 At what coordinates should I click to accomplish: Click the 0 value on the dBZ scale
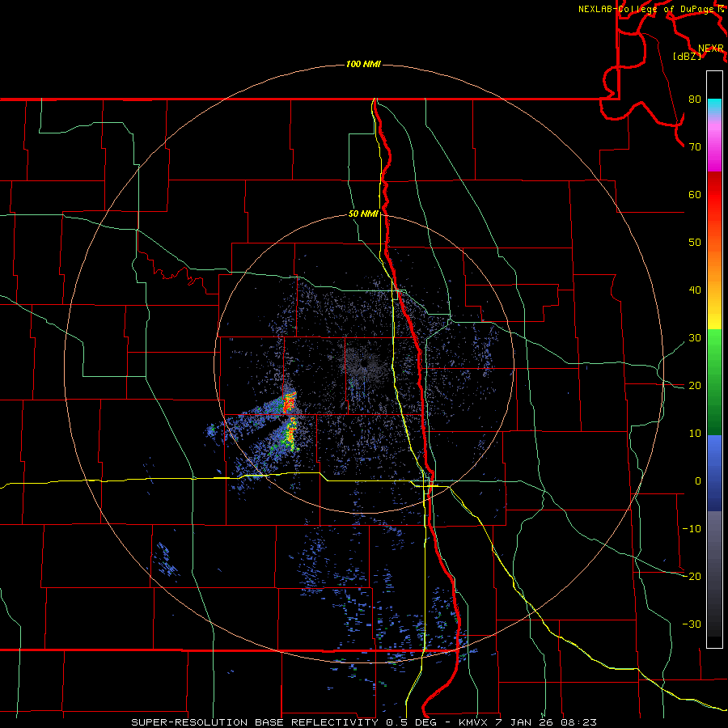point(698,481)
